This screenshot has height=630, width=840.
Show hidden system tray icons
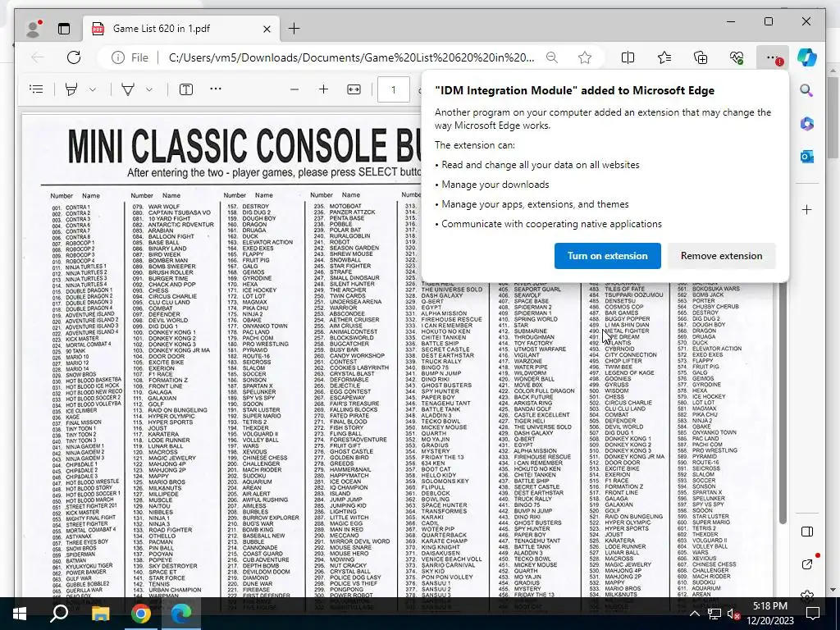pos(694,614)
